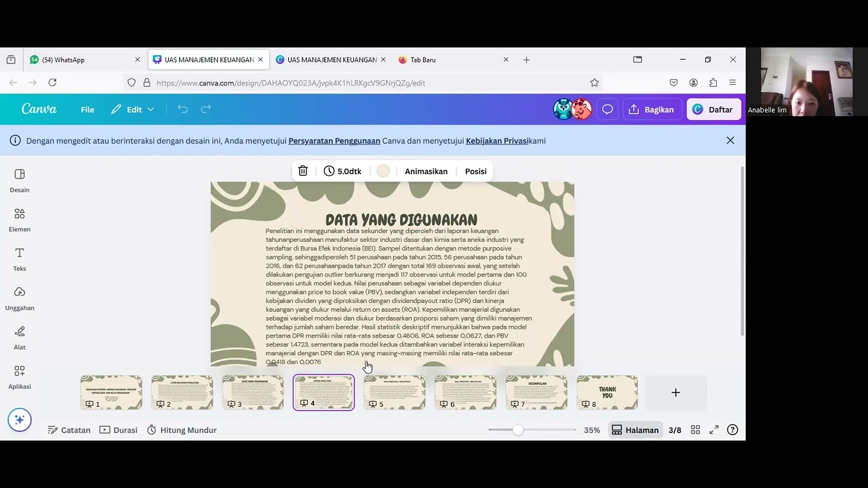Undo the last action
The width and height of the screenshot is (868, 488).
(182, 109)
